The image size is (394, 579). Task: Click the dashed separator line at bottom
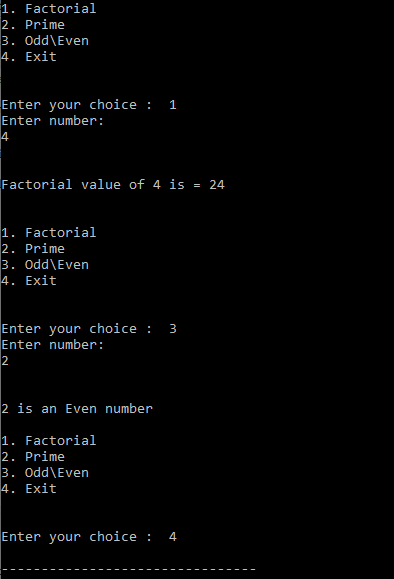pyautogui.click(x=129, y=569)
